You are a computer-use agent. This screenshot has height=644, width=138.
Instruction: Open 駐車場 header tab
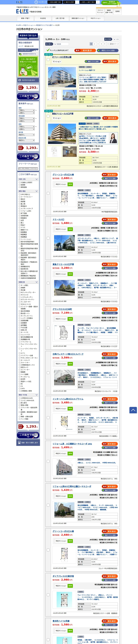coord(117,11)
